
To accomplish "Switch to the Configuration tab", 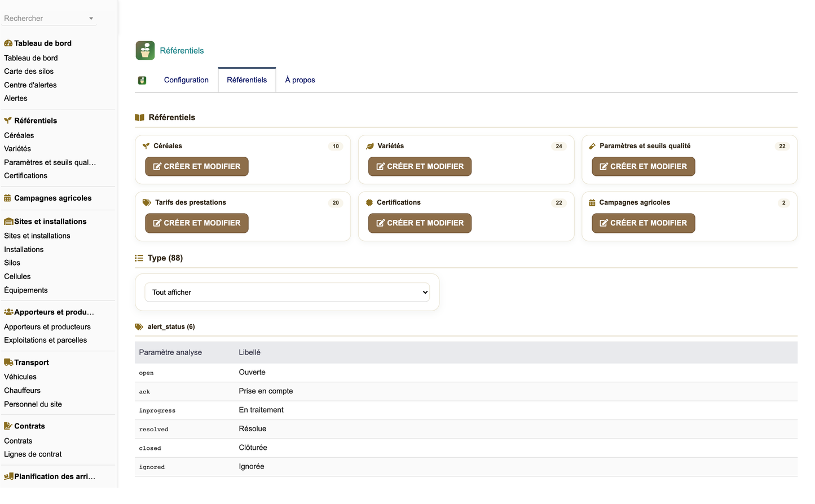I will click(186, 80).
